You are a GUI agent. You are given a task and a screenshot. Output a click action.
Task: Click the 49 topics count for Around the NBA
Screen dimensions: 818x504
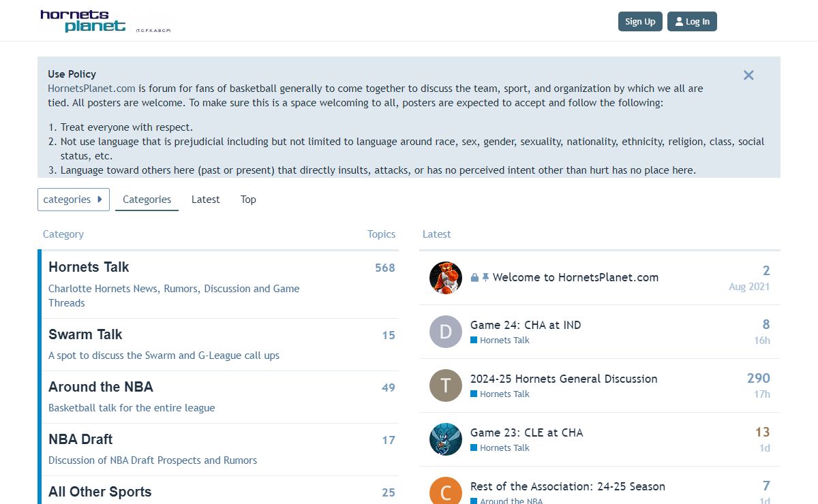pos(389,388)
